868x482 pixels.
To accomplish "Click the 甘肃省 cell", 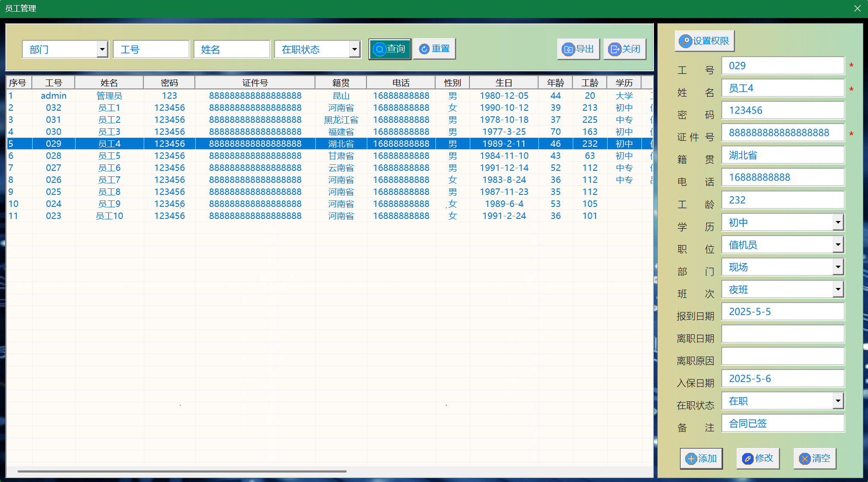I will coord(341,156).
